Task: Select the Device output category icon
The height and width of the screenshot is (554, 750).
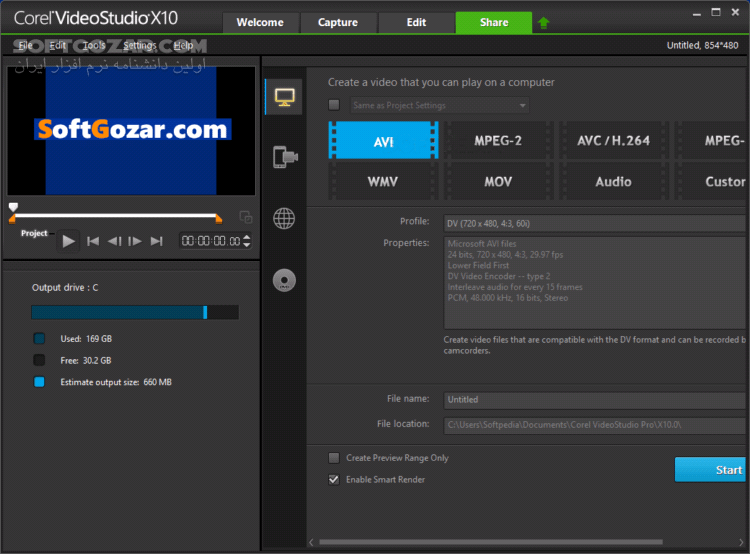Action: point(284,157)
